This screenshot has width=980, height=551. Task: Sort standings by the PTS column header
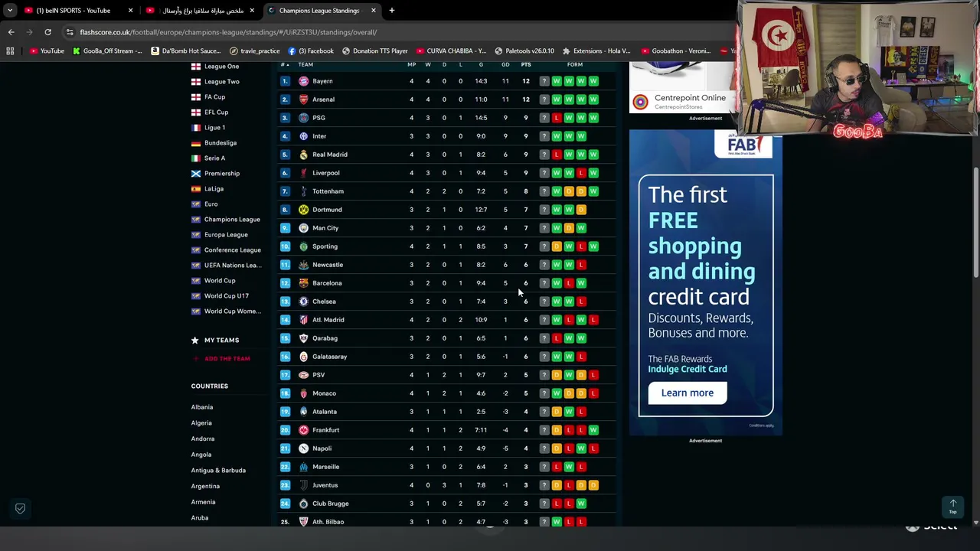click(526, 64)
